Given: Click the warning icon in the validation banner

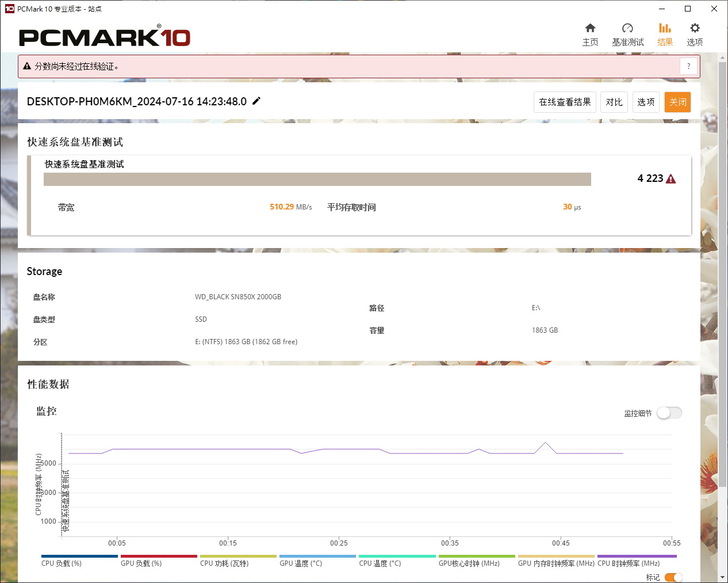Looking at the screenshot, I should point(26,66).
